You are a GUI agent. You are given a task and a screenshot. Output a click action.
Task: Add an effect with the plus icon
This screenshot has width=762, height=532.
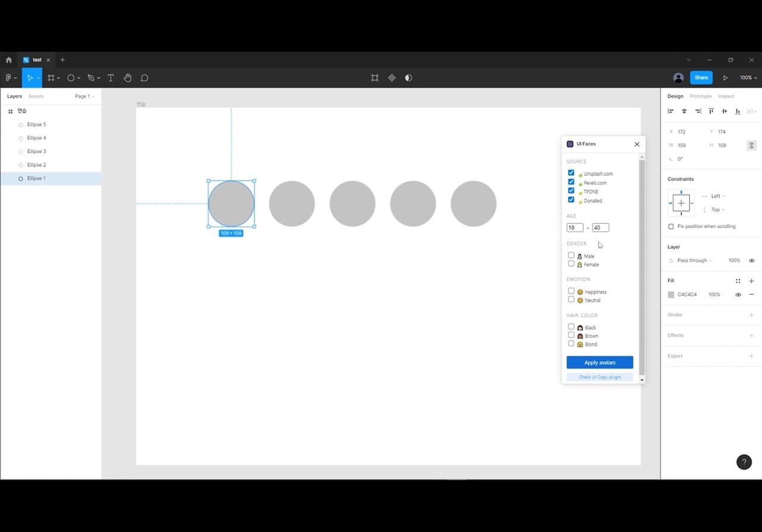click(x=751, y=336)
